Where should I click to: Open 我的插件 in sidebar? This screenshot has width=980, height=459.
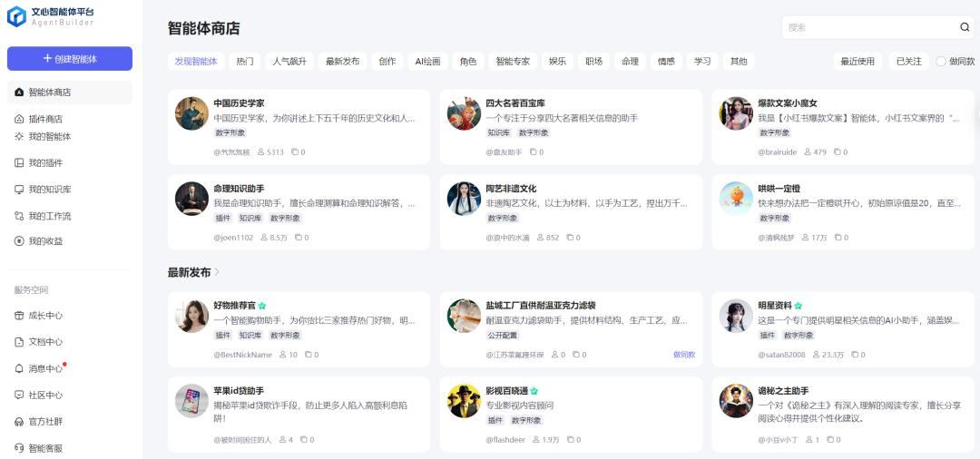38,163
